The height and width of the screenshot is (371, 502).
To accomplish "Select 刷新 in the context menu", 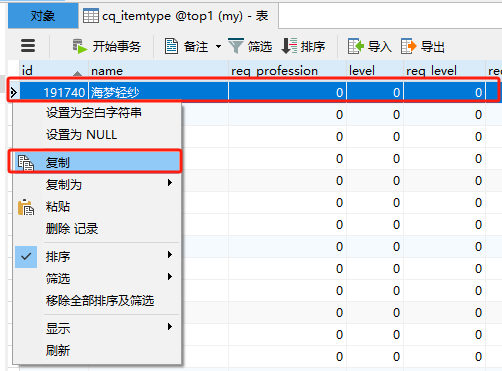I will click(x=97, y=350).
